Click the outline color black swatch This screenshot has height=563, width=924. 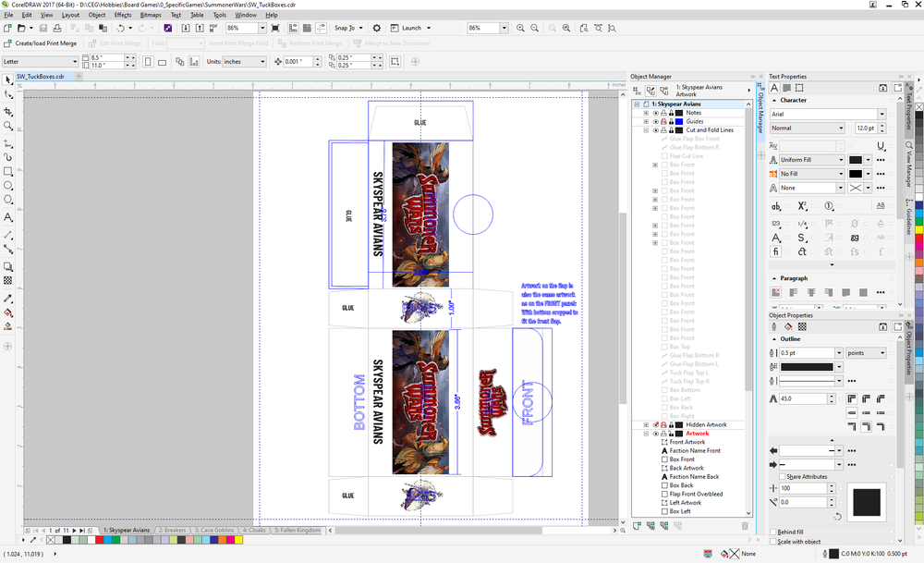click(806, 367)
